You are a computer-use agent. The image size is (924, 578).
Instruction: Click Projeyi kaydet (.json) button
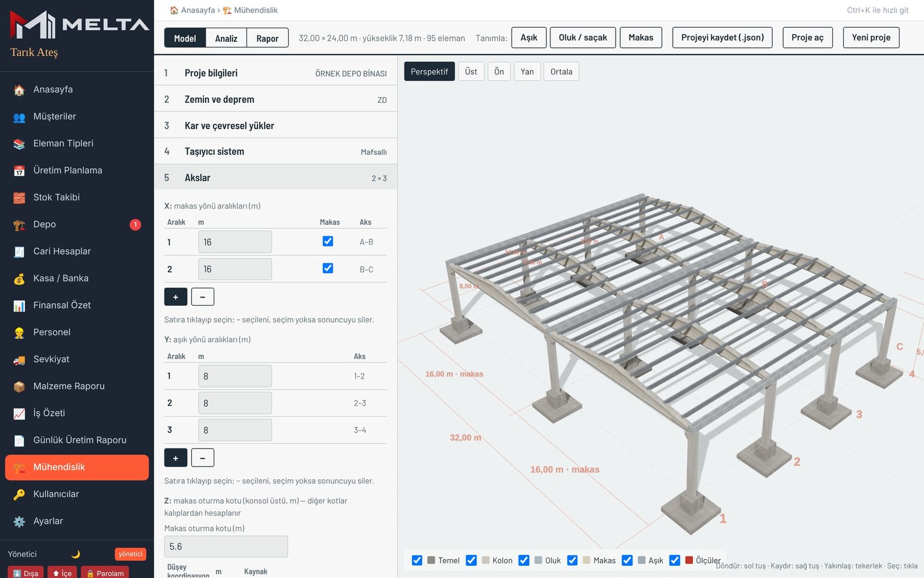tap(722, 38)
